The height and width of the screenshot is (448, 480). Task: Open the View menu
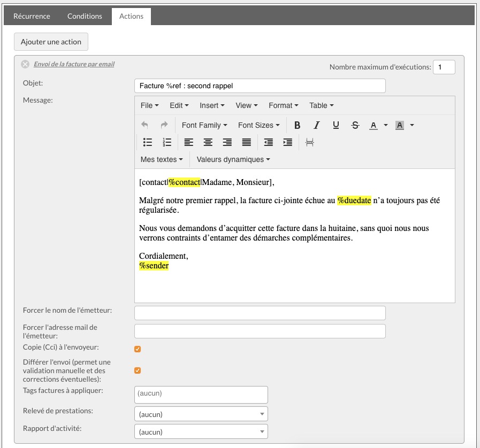(x=247, y=105)
